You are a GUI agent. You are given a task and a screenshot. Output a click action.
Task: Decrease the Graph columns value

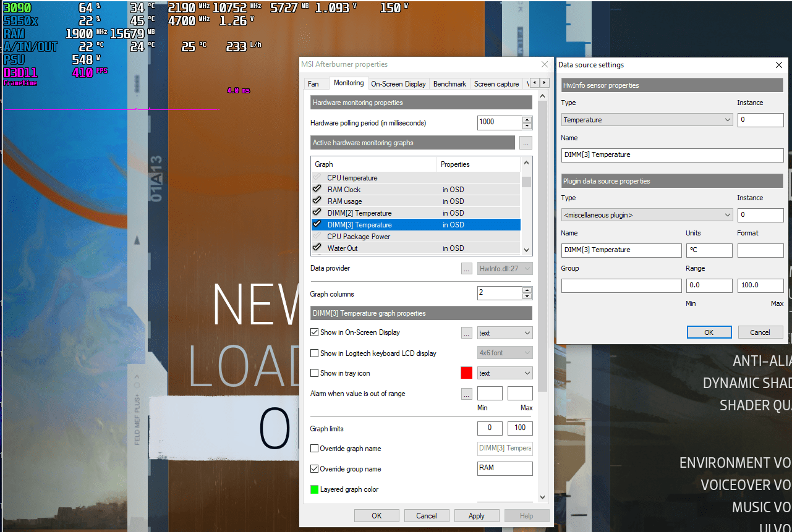[527, 297]
